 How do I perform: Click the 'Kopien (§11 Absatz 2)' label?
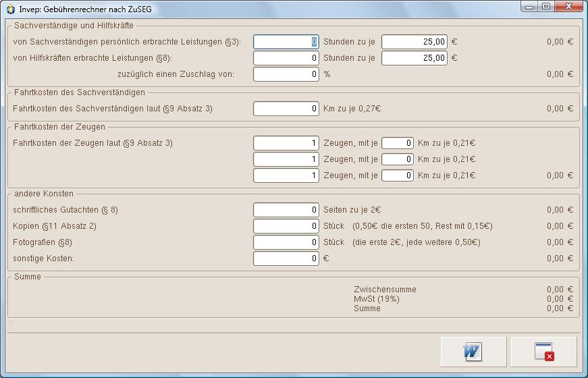[55, 226]
